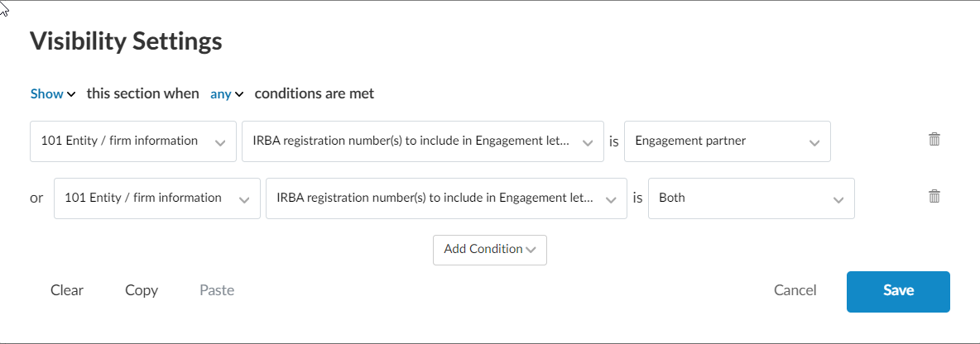Viewport: 980px width, 344px height.
Task: Open first row's IRBA registration field dropdown
Action: tap(422, 141)
